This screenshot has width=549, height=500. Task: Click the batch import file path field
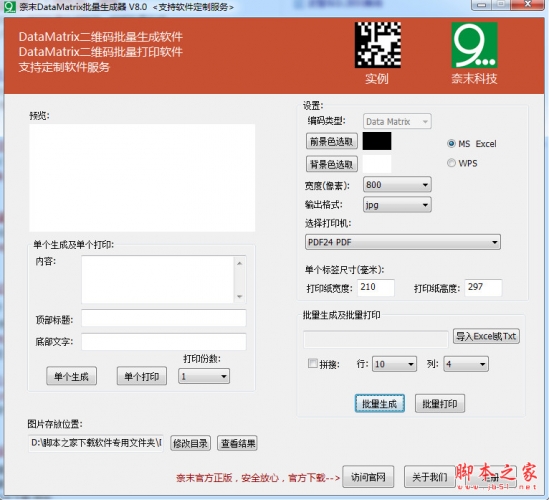(376, 339)
